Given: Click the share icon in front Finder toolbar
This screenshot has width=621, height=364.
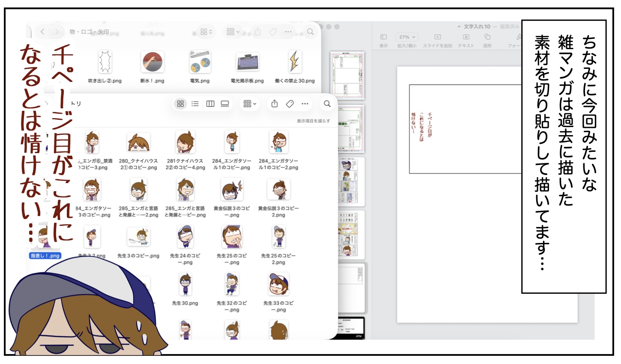Looking at the screenshot, I should pyautogui.click(x=275, y=104).
